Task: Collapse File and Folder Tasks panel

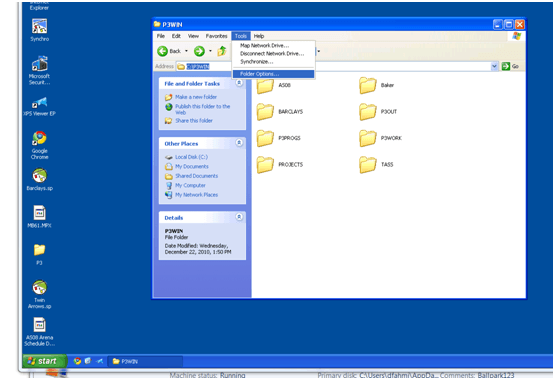Action: 239,83
